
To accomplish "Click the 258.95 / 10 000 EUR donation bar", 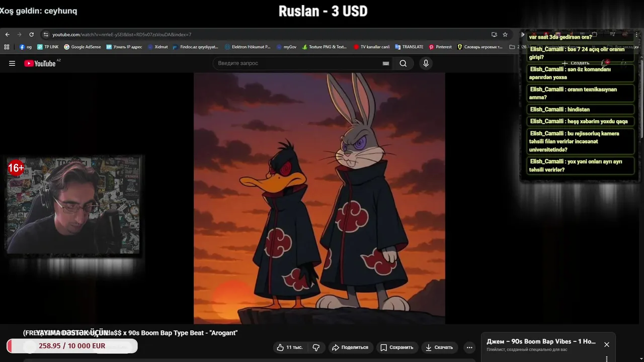I will tap(72, 346).
